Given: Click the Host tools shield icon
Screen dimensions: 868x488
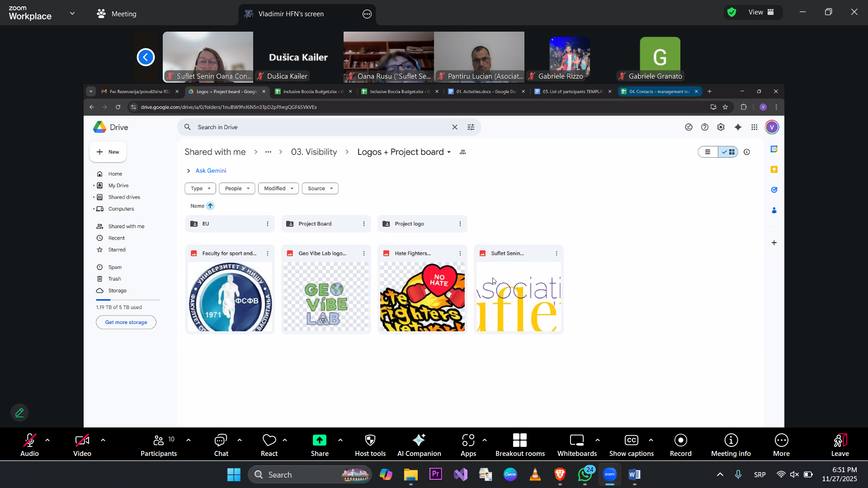Looking at the screenshot, I should (x=370, y=441).
